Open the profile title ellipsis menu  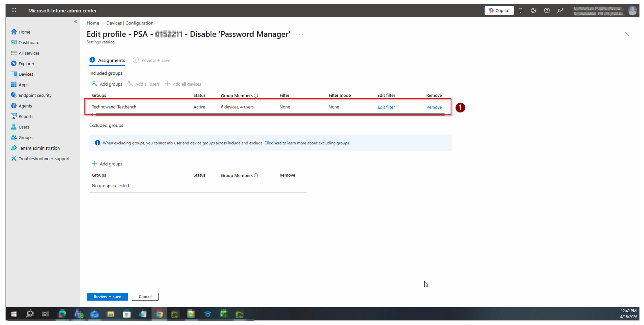pos(301,34)
